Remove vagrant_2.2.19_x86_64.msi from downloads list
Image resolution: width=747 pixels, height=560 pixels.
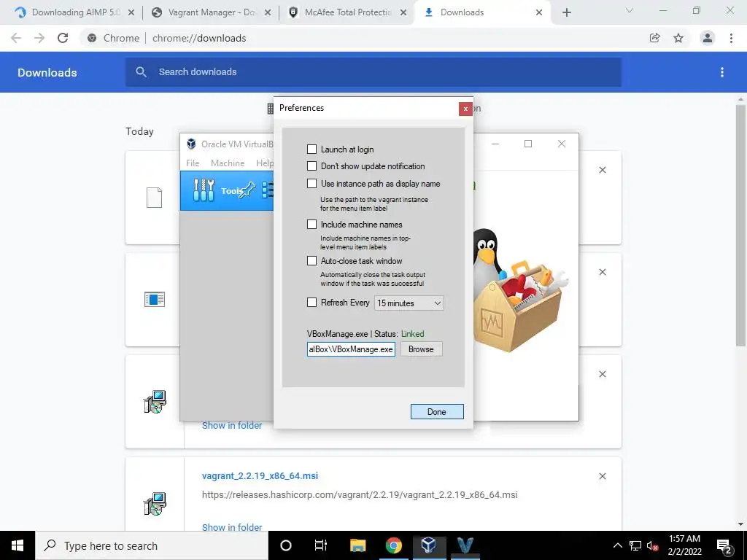[602, 476]
